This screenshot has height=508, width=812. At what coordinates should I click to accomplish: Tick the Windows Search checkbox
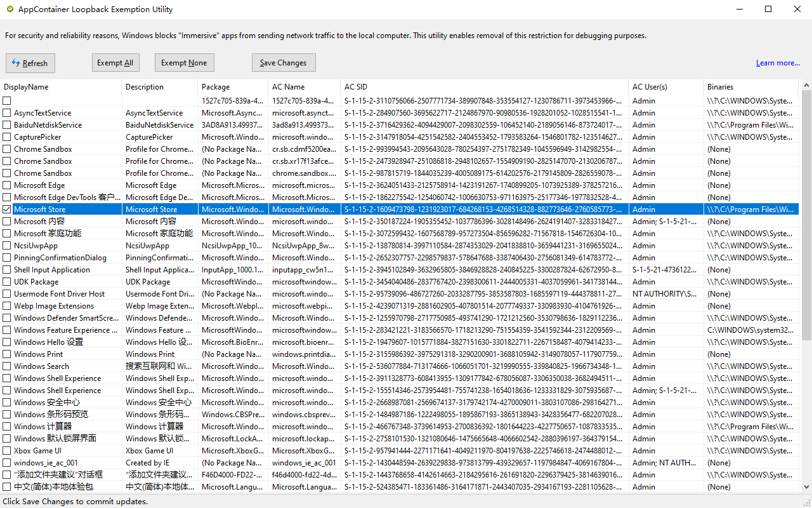tap(7, 366)
